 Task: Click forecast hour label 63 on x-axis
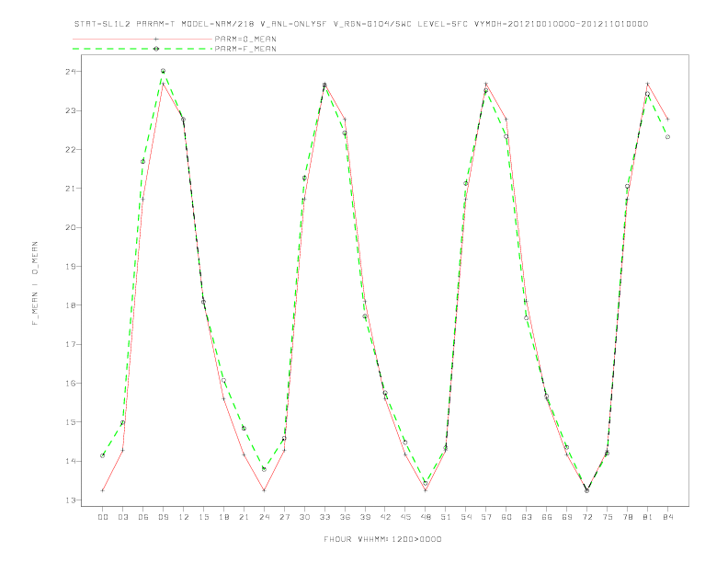tap(527, 517)
